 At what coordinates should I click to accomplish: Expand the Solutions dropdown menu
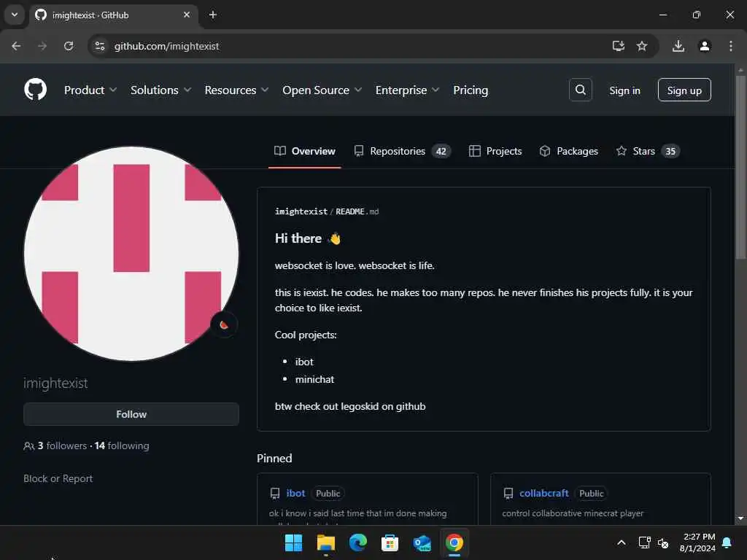pos(160,90)
